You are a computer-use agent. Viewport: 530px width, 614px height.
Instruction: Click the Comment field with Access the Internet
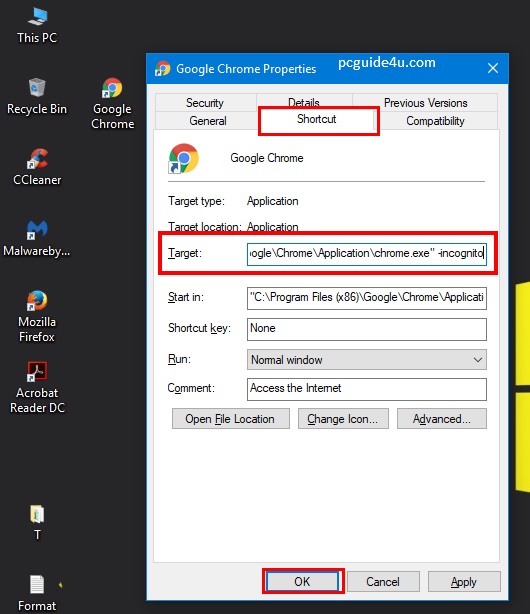click(x=367, y=389)
